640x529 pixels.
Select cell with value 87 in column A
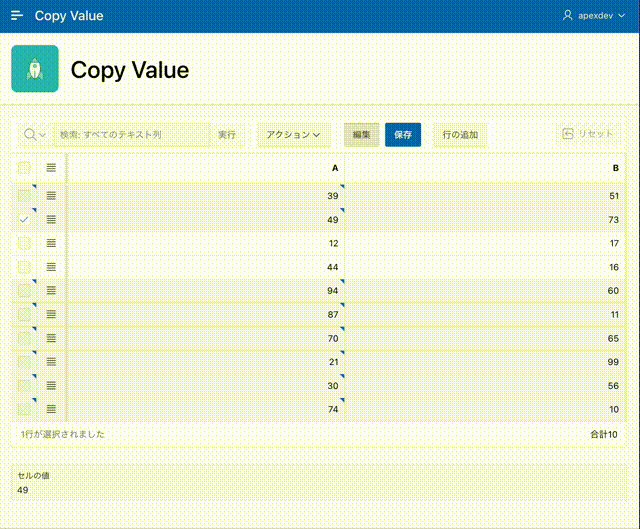206,314
